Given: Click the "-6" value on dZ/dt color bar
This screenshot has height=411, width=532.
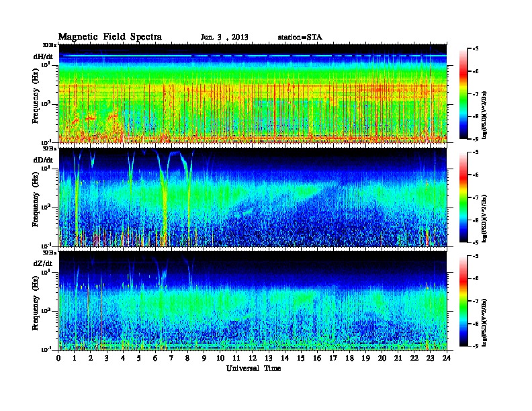Looking at the screenshot, I should (x=476, y=279).
